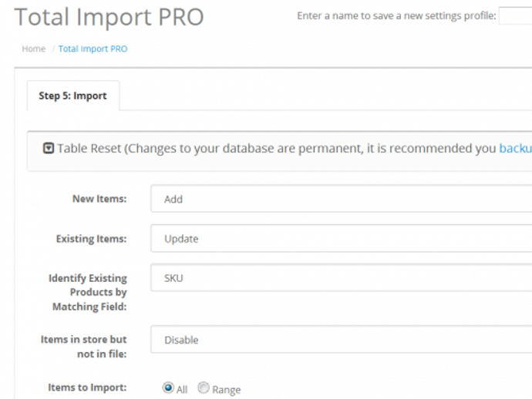Screen dimensions: 532x399
Task: Collapse the Table Reset arrow icon
Action: click(49, 149)
